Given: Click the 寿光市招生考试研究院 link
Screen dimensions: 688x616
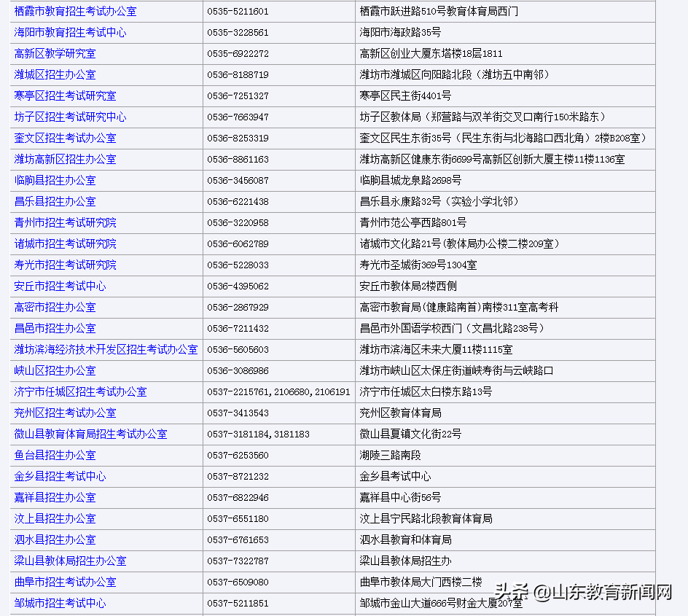Looking at the screenshot, I should tap(66, 265).
